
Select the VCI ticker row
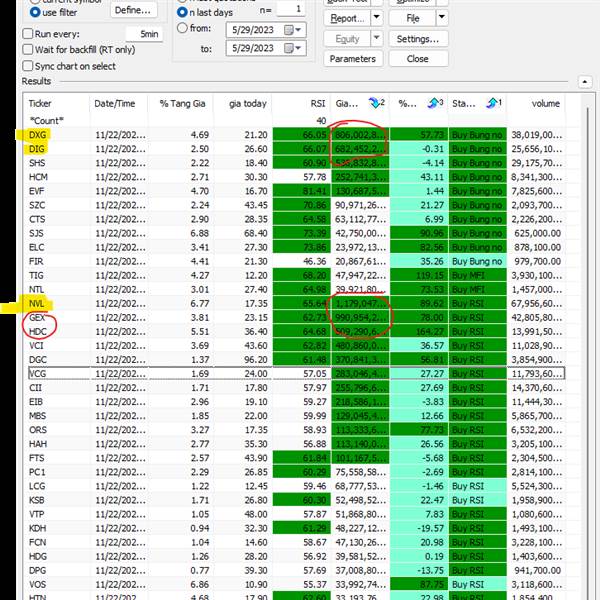click(295, 346)
